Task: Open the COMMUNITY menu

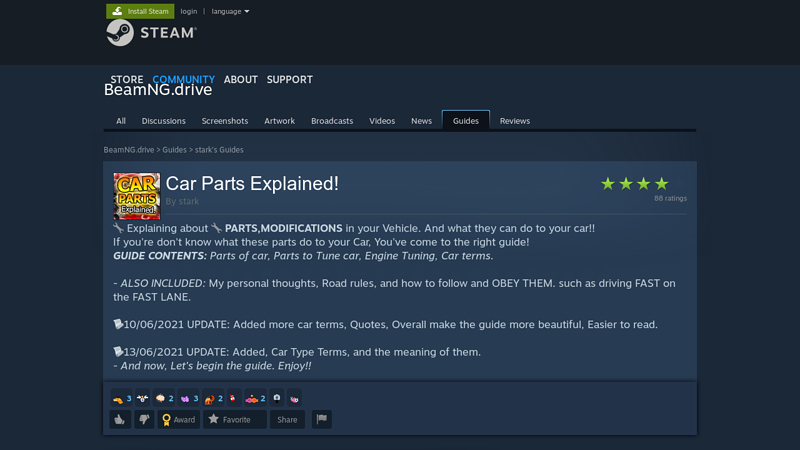Action: click(184, 80)
